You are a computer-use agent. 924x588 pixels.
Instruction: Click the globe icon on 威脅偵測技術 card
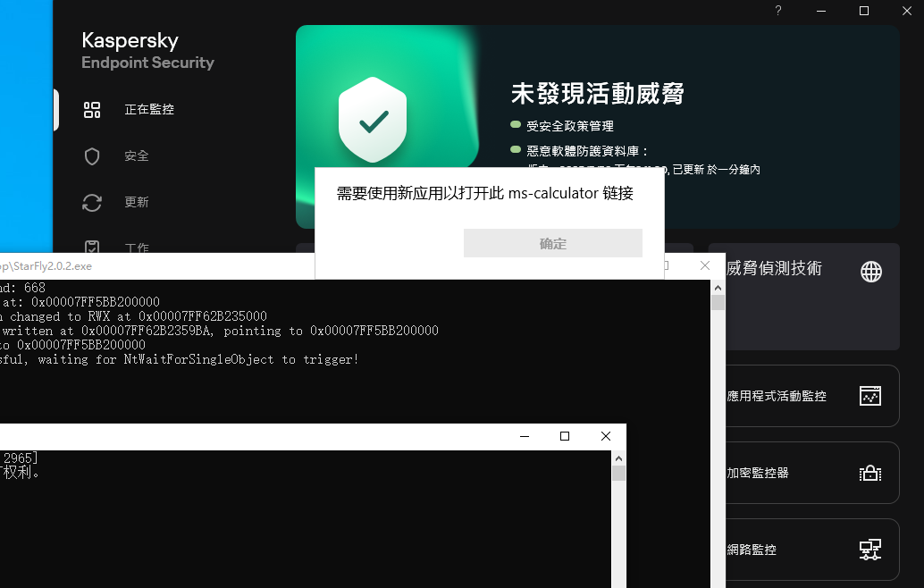pos(871,272)
